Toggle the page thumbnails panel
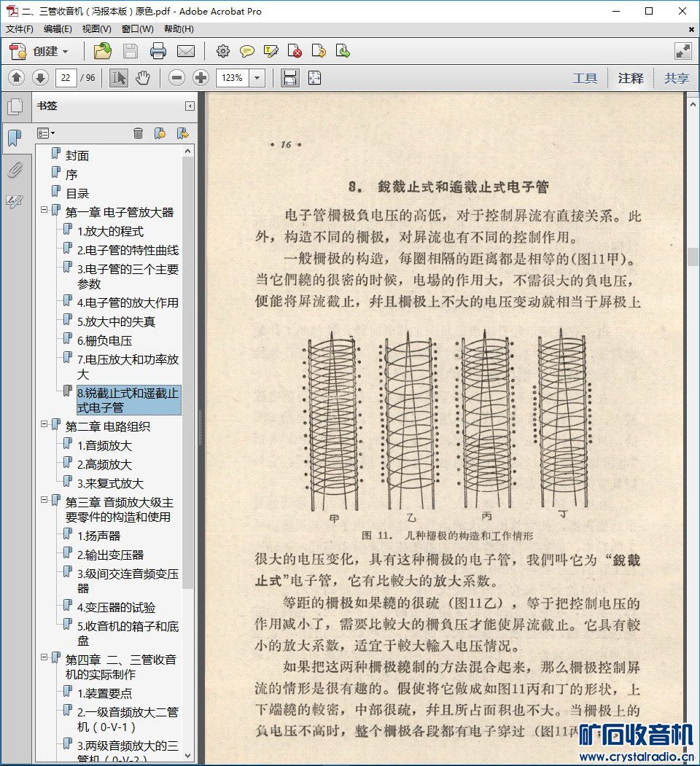 (x=15, y=108)
